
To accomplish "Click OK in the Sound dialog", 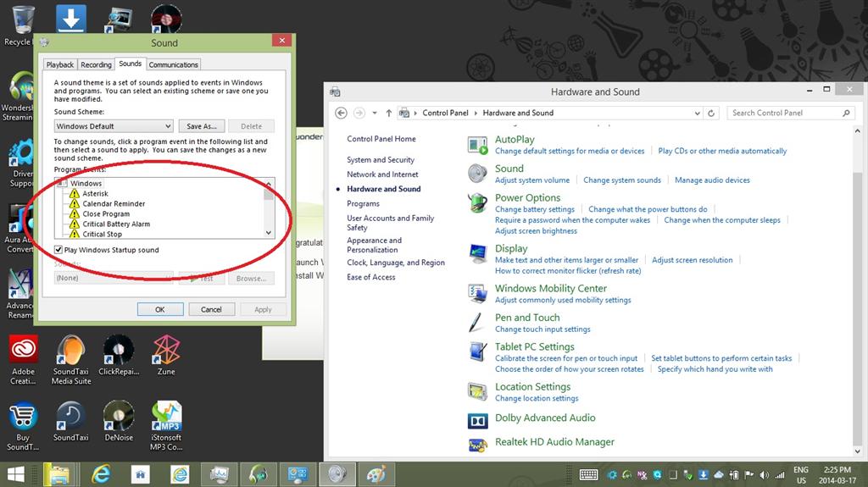I will point(160,309).
